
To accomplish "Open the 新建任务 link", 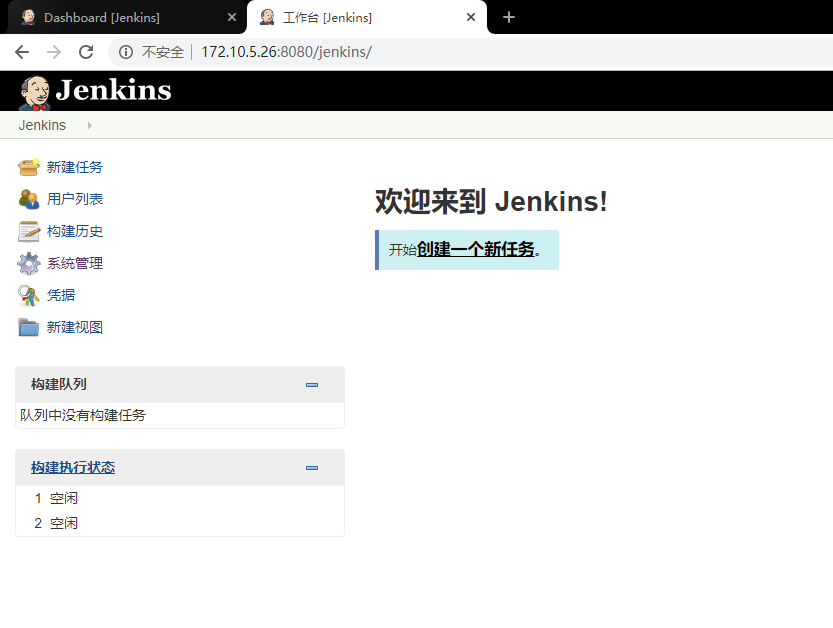I will click(x=75, y=167).
